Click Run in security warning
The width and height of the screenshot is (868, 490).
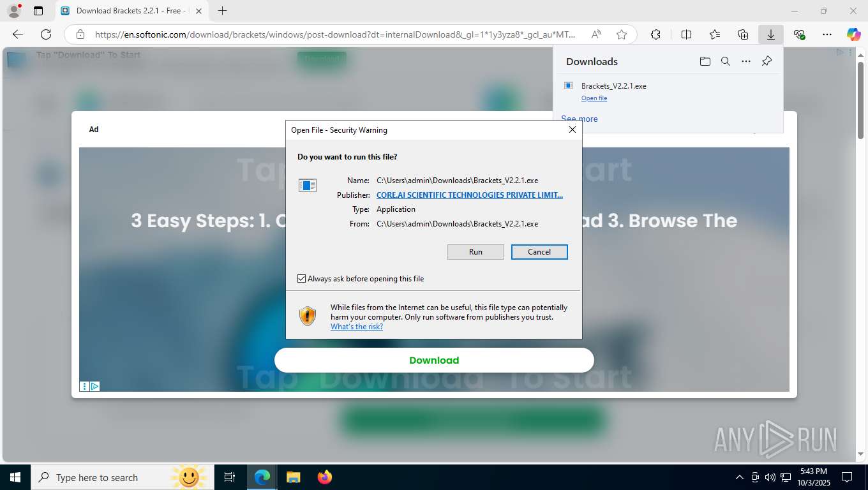[475, 252]
